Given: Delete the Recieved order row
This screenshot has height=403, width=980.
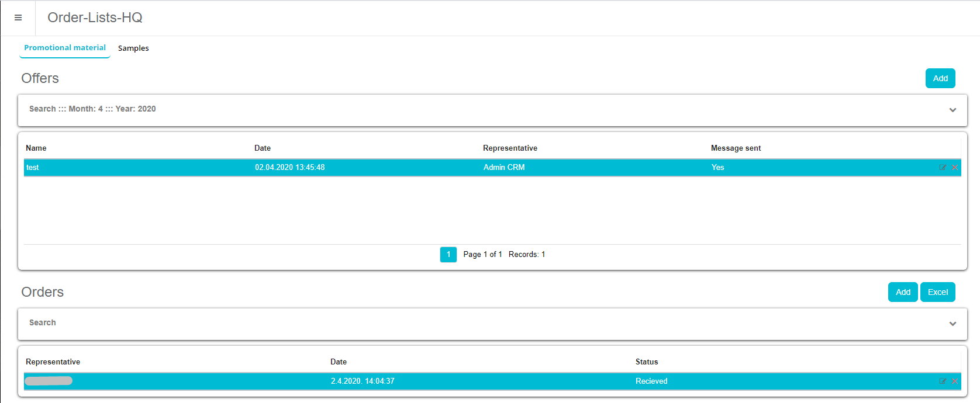Looking at the screenshot, I should tap(955, 381).
